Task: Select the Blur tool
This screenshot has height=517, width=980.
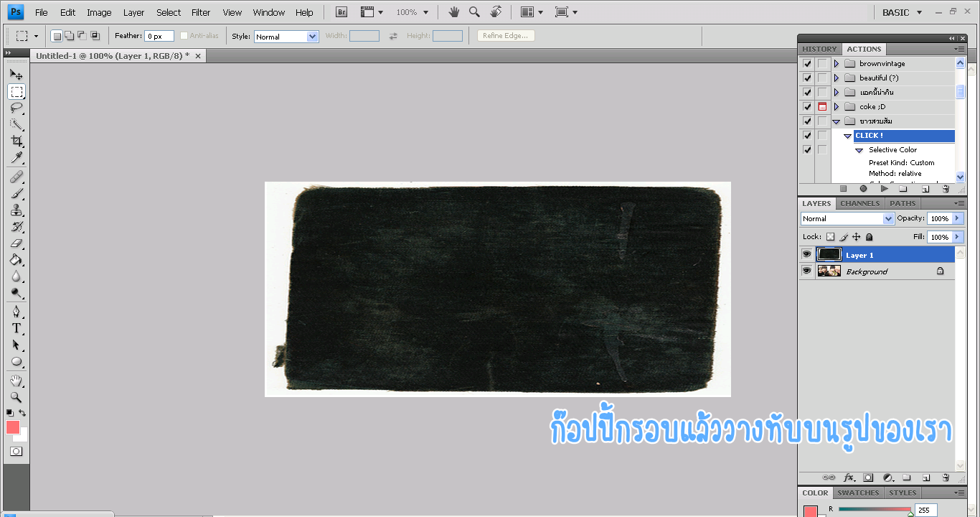Action: (x=17, y=276)
